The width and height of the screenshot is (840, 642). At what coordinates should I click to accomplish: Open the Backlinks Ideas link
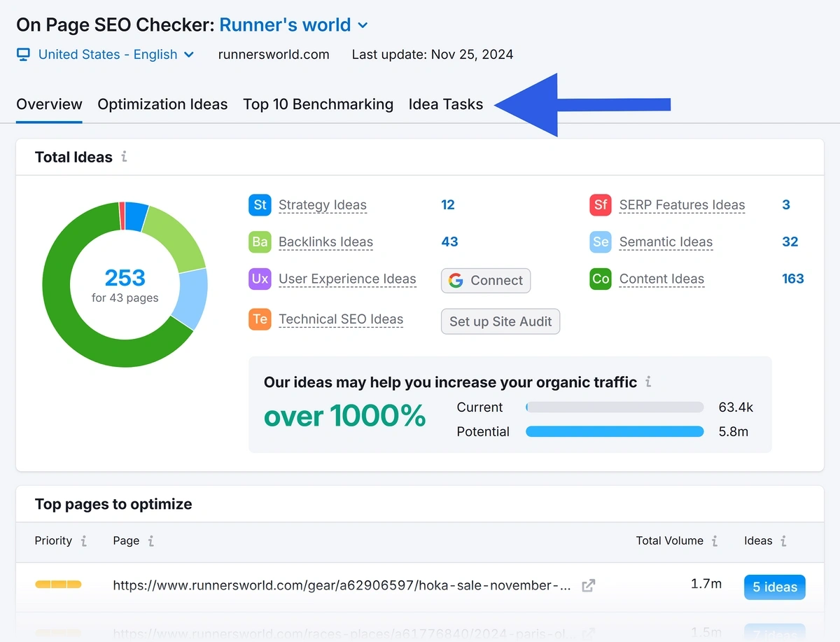(x=325, y=242)
